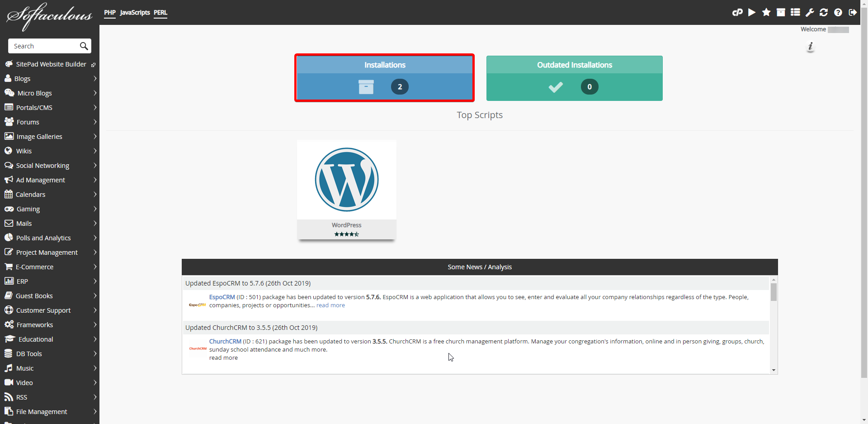This screenshot has height=424, width=868.
Task: Click the Wikis globe icon
Action: [x=8, y=151]
